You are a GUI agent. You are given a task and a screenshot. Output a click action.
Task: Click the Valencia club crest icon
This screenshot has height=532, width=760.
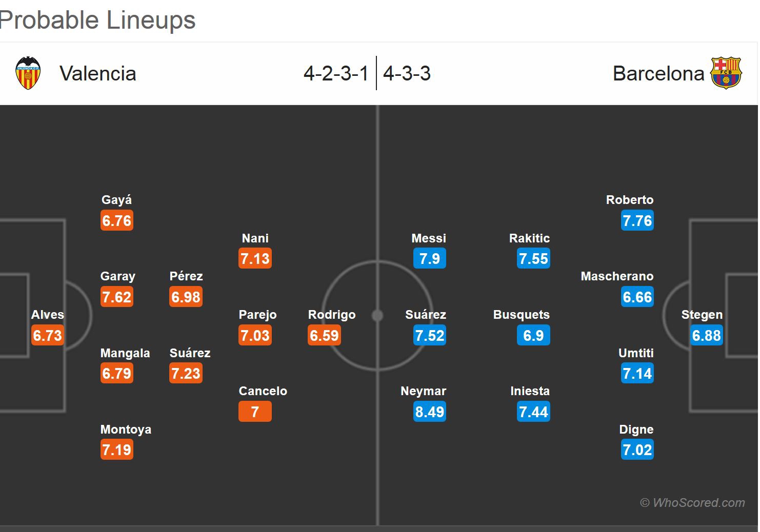pyautogui.click(x=28, y=73)
